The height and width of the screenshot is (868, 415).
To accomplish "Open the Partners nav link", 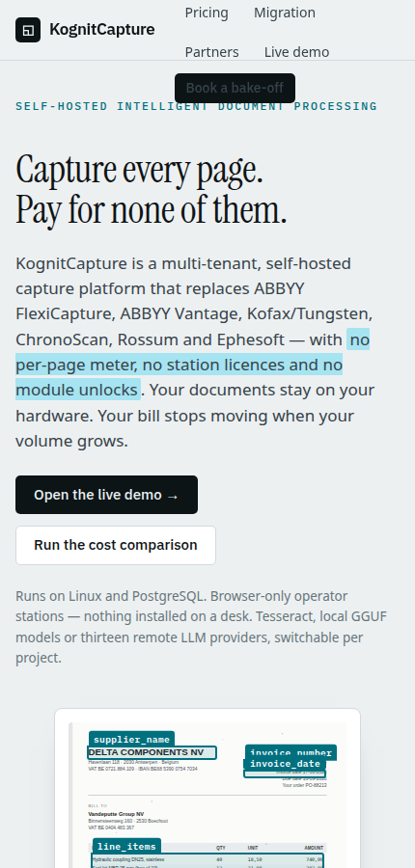I will pyautogui.click(x=211, y=52).
